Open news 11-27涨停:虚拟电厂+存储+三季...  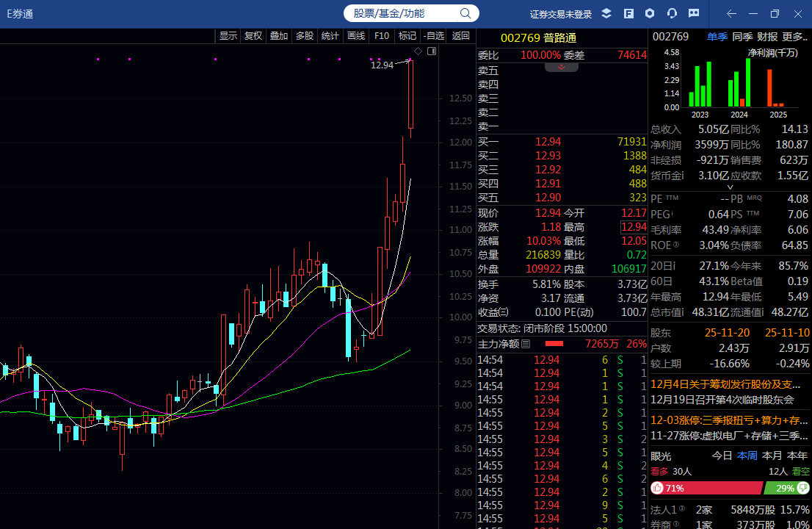(729, 436)
